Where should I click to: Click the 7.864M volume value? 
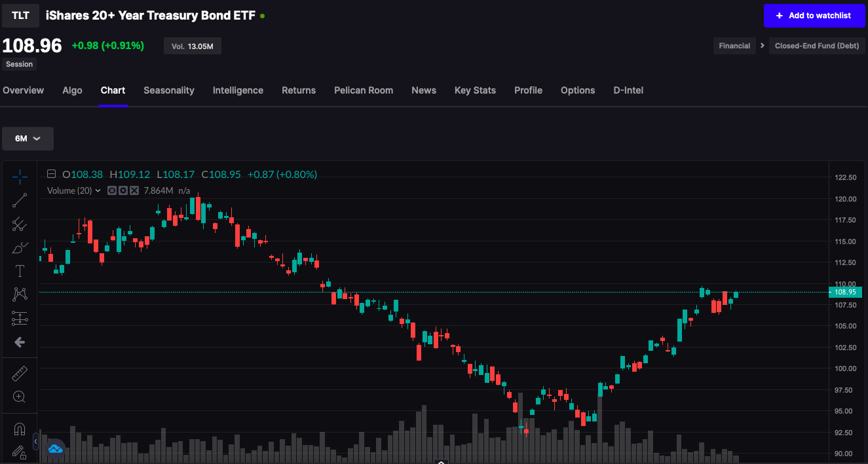point(159,190)
